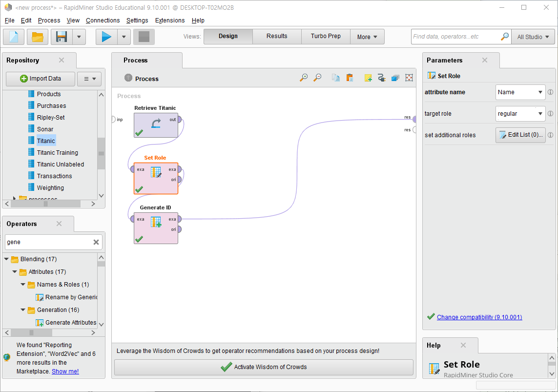Open the Process menu

point(49,21)
